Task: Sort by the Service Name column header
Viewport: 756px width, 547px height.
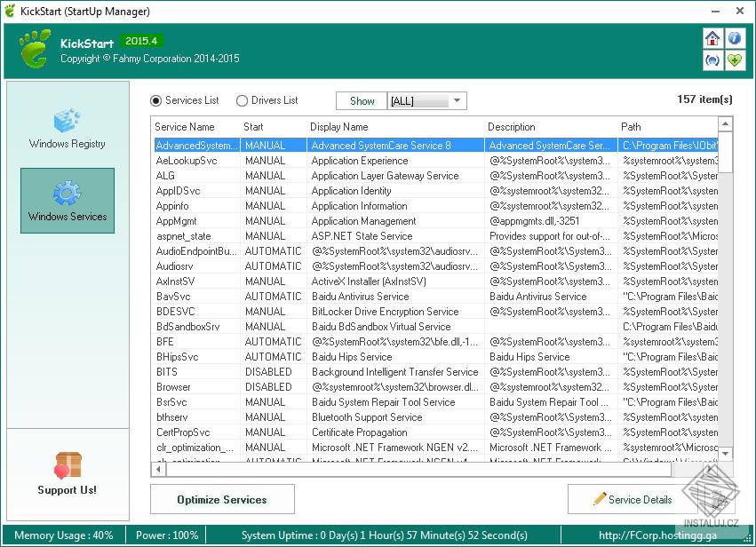Action: [x=185, y=127]
